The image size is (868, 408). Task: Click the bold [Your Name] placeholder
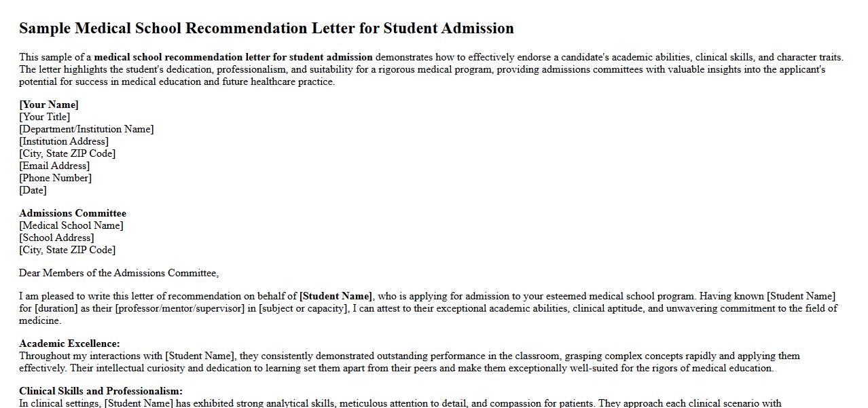click(49, 105)
